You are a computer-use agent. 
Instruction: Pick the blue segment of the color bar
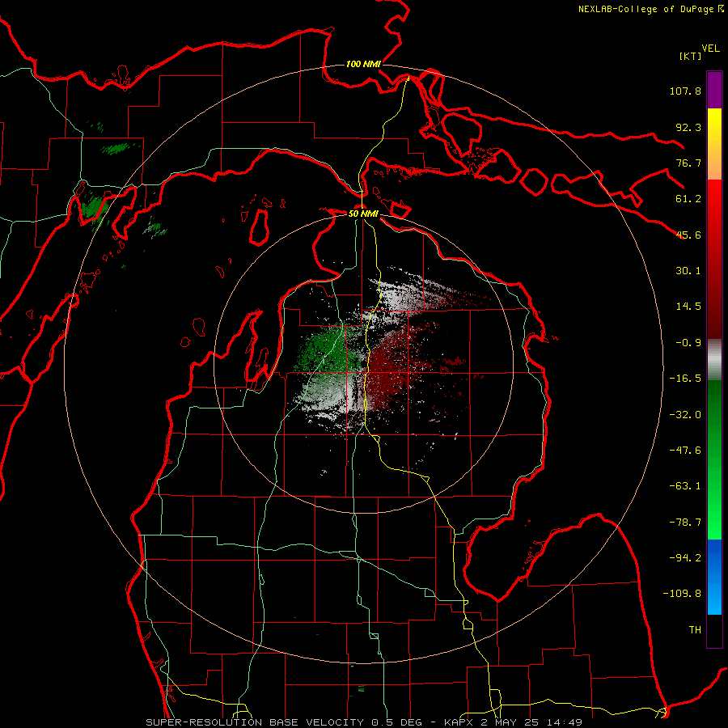(x=714, y=577)
